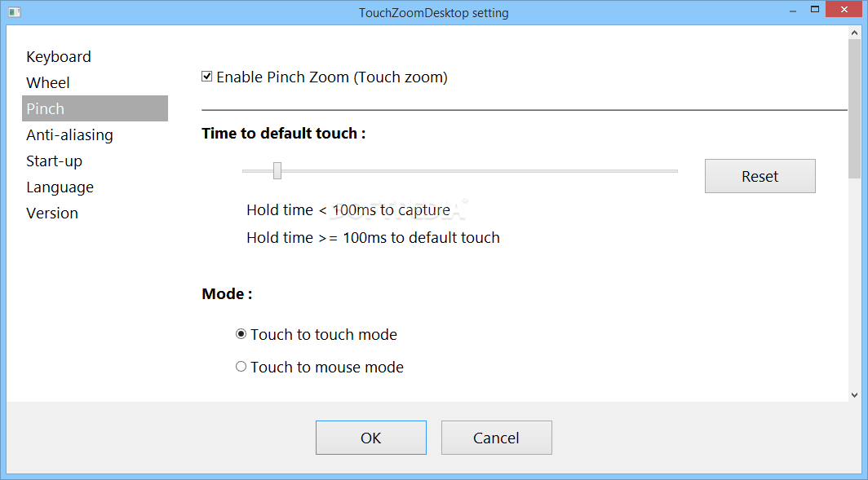Maximize the settings window
This screenshot has height=480, width=868.
pos(815,10)
